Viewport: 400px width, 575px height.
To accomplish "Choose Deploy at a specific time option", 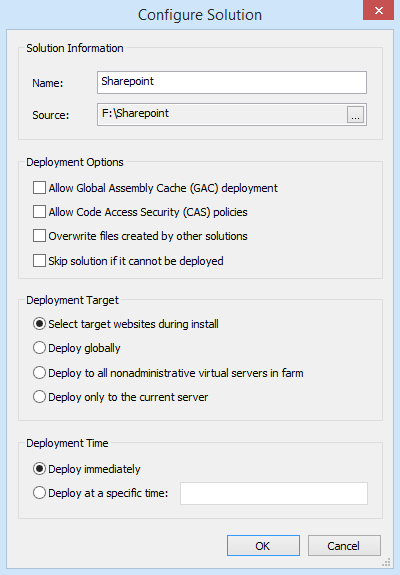I will (x=39, y=493).
